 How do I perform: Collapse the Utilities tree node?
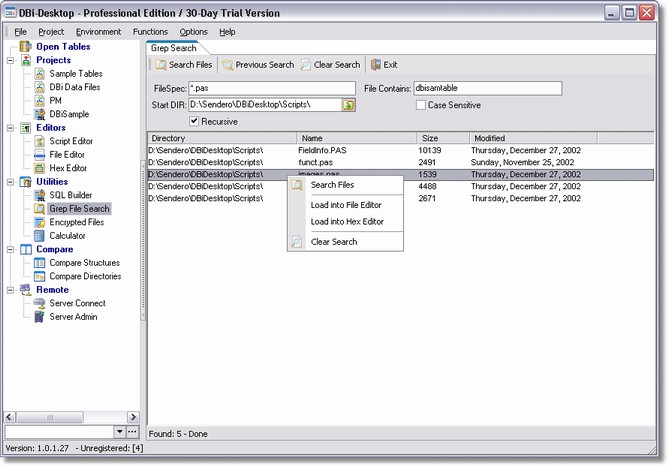(x=10, y=182)
